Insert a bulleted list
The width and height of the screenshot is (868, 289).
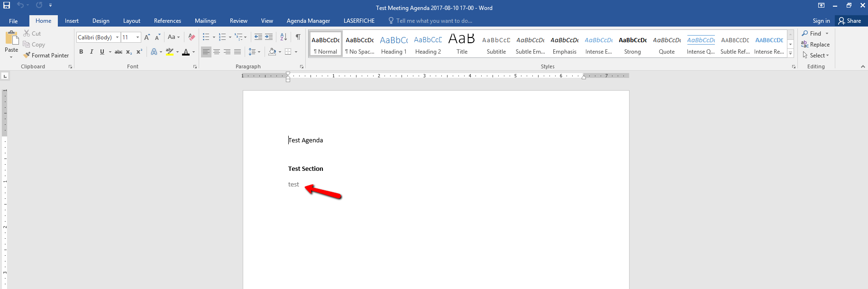206,37
